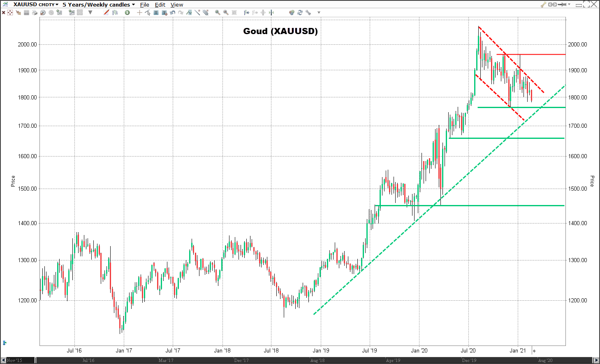Click the red X delete icon in toolbar

4,13
